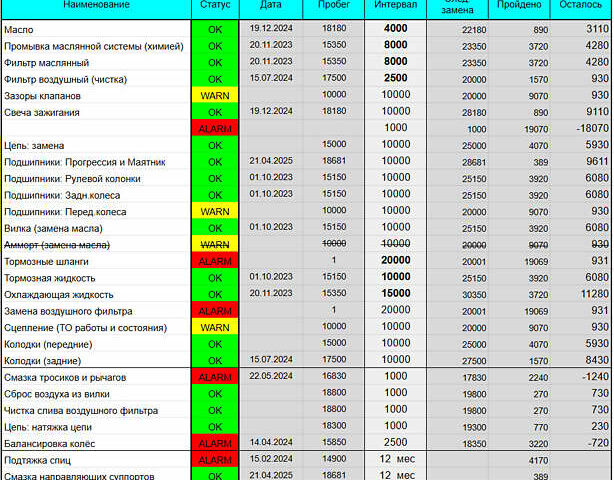Click the Наименование column header
Screen dimensions: 614x480
click(x=95, y=6)
